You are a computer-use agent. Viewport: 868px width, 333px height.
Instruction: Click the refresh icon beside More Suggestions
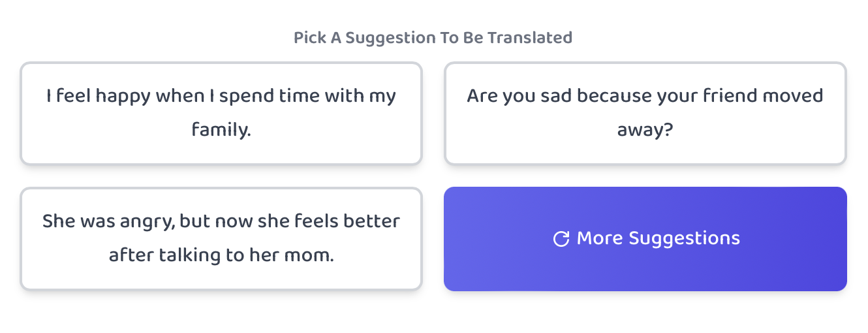click(x=561, y=239)
